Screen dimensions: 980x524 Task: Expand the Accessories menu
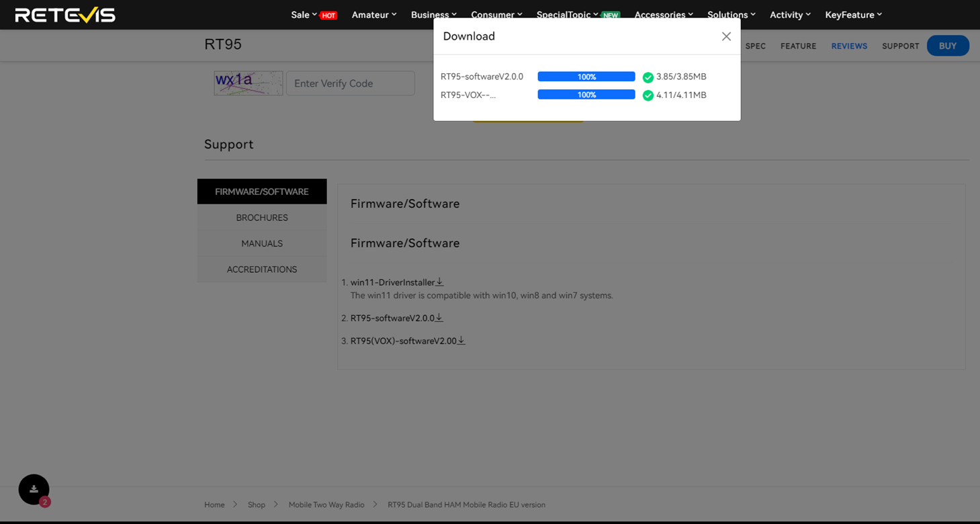[x=664, y=15]
